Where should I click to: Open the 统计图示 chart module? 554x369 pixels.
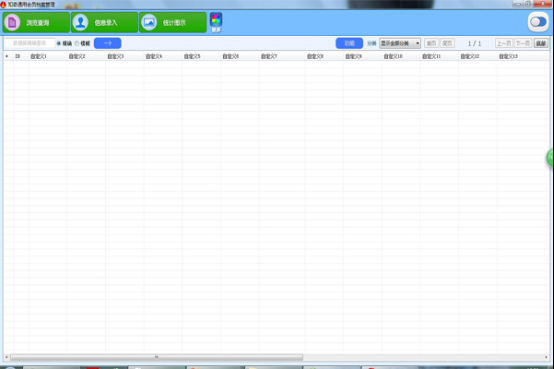tap(173, 23)
